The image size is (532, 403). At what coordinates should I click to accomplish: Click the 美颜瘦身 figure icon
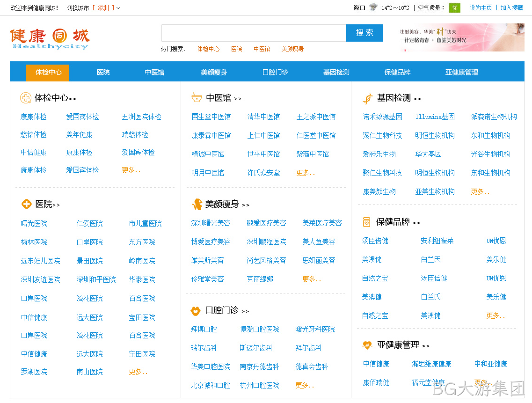click(197, 205)
